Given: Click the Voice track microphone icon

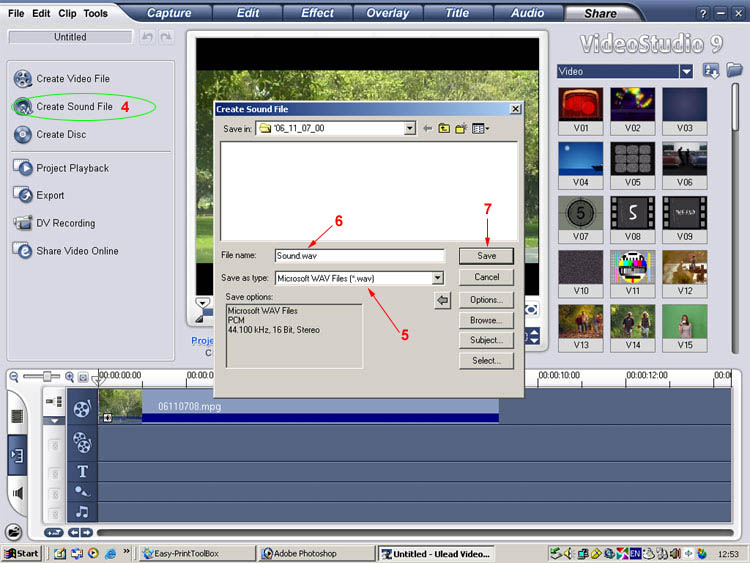Looking at the screenshot, I should [82, 491].
